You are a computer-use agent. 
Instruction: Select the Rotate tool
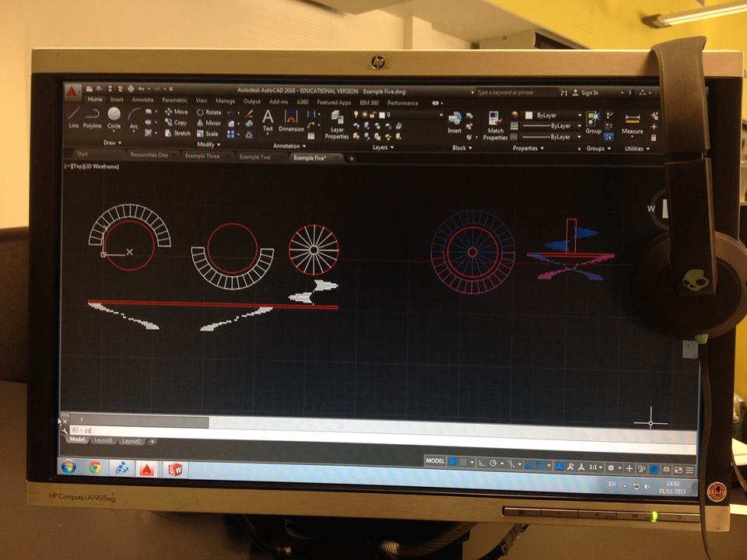[x=209, y=112]
